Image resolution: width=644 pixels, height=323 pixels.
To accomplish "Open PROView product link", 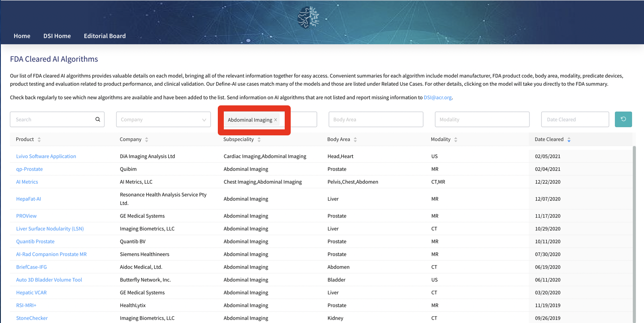I will click(27, 216).
